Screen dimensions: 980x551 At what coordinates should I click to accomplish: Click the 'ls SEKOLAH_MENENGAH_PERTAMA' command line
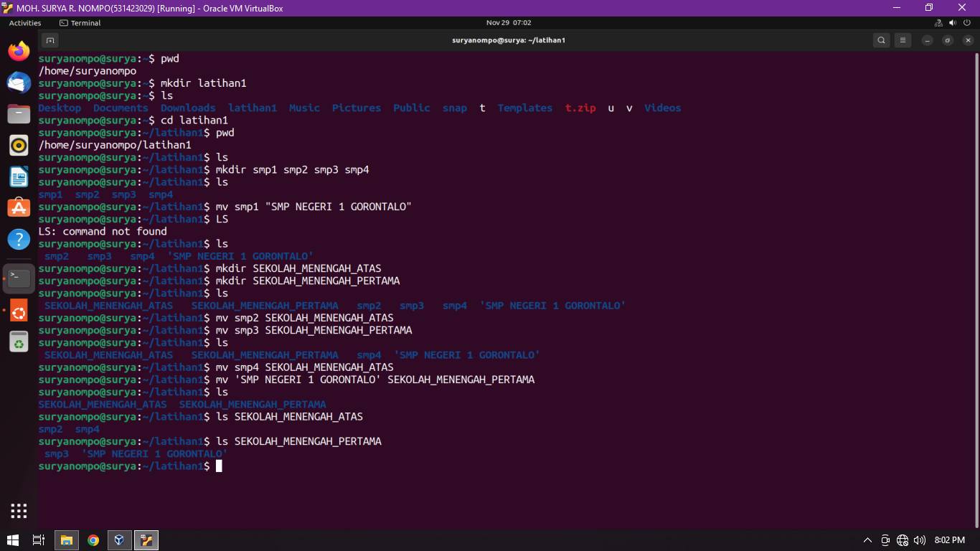(298, 441)
